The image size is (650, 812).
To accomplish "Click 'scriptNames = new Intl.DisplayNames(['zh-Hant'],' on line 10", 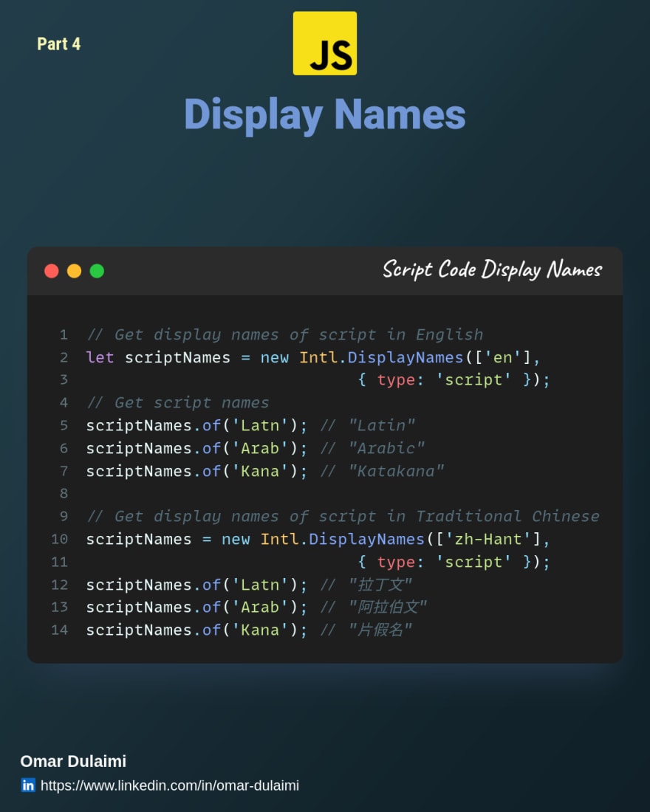I will [318, 539].
